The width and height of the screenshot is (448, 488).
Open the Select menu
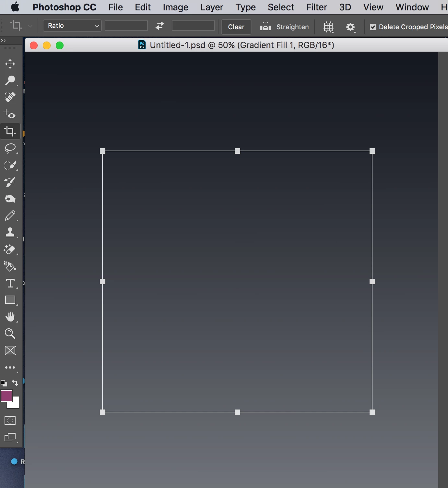click(x=281, y=7)
